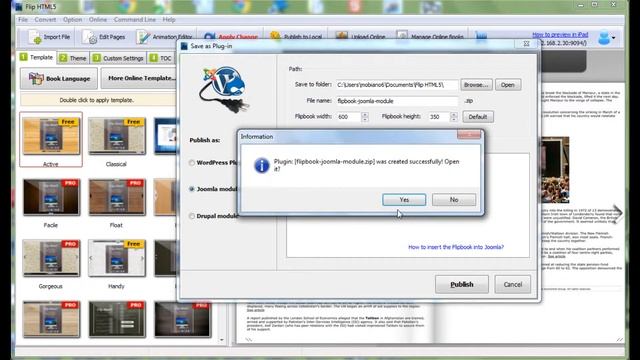The height and width of the screenshot is (360, 640).
Task: Select the Drupal module radio option
Action: coord(191,216)
